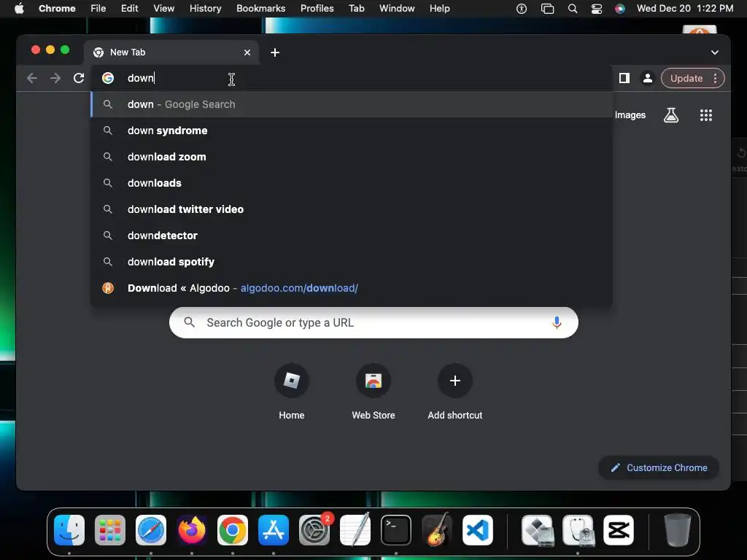Image resolution: width=747 pixels, height=560 pixels.
Task: Click the Customize Chrome button
Action: click(659, 467)
